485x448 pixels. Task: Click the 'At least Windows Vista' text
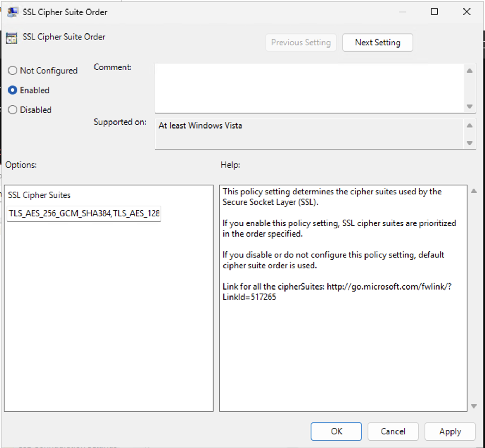(x=200, y=126)
